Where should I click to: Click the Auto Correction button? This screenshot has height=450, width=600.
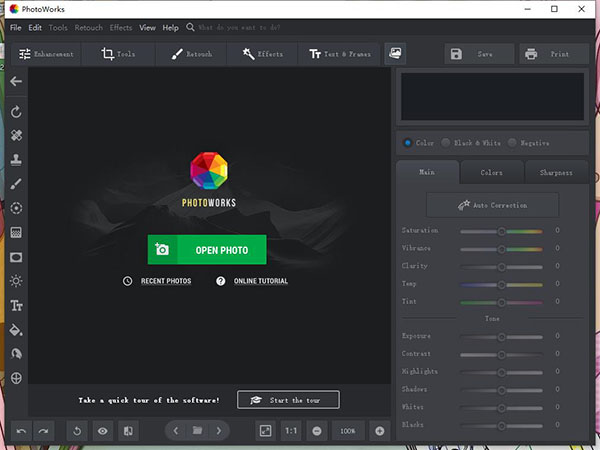(x=492, y=205)
